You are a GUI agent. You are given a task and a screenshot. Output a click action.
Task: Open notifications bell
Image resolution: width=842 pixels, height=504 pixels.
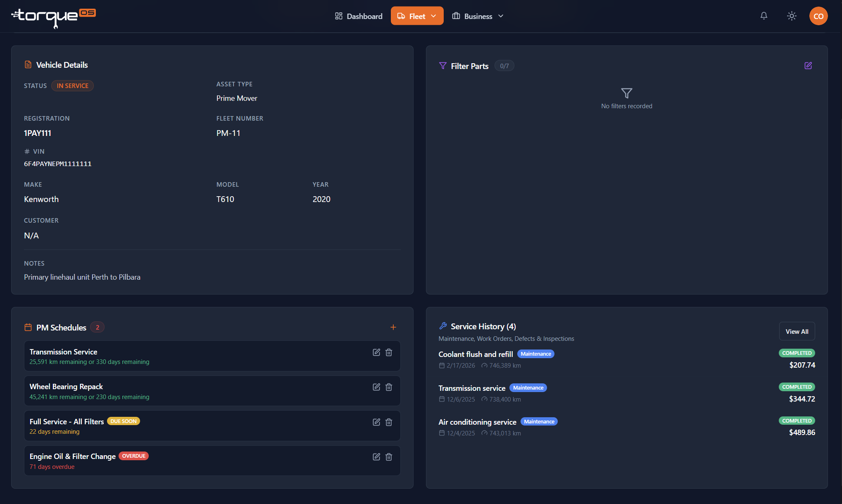coord(764,16)
